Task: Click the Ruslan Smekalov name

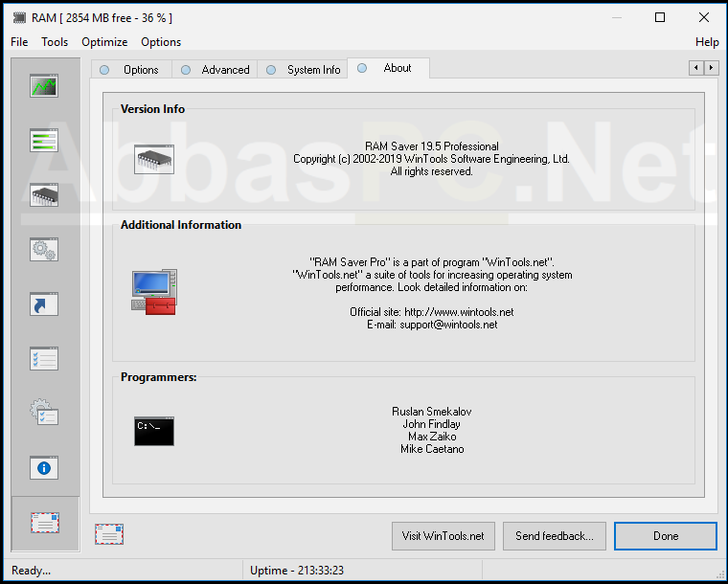Action: (432, 412)
